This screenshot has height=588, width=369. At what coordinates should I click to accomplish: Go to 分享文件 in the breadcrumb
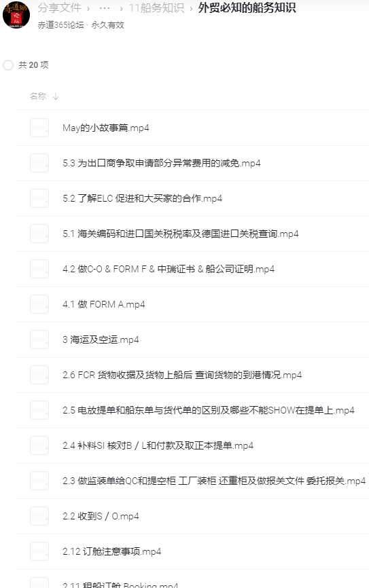click(x=59, y=7)
